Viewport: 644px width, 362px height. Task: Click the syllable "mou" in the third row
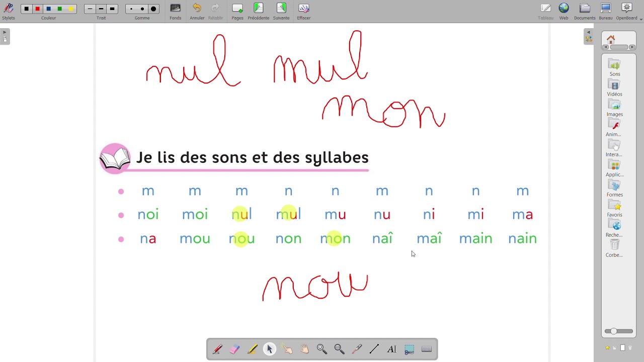[195, 239]
